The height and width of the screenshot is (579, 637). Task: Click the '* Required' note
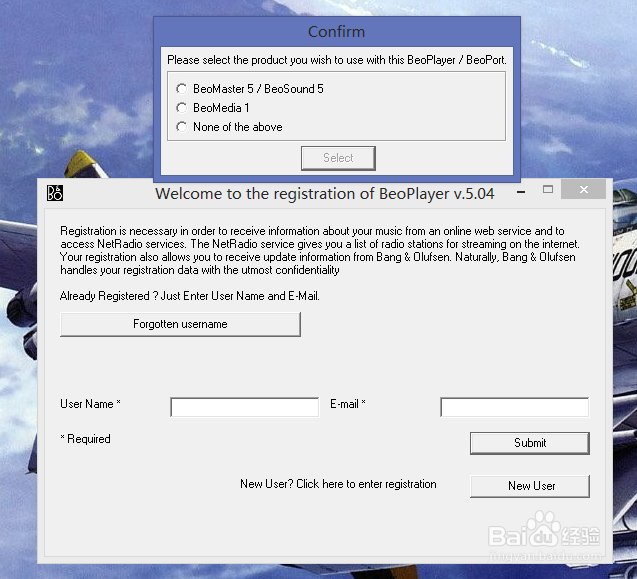tap(85, 439)
